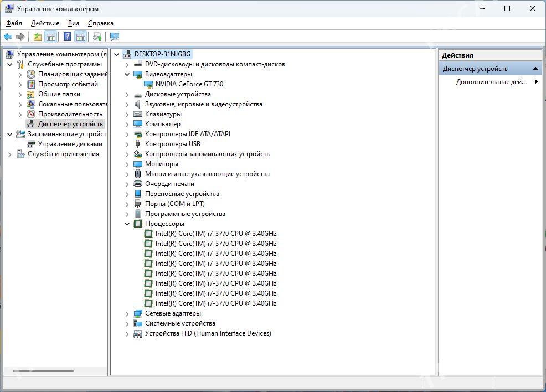Collapse the DESKTOP-31NJGBG root node
The width and height of the screenshot is (546, 392).
click(117, 55)
